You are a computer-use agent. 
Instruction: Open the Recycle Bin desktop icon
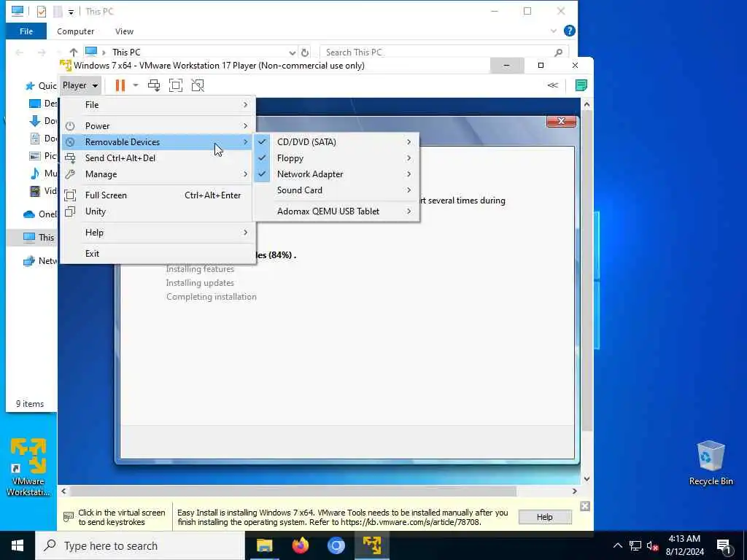pyautogui.click(x=711, y=463)
